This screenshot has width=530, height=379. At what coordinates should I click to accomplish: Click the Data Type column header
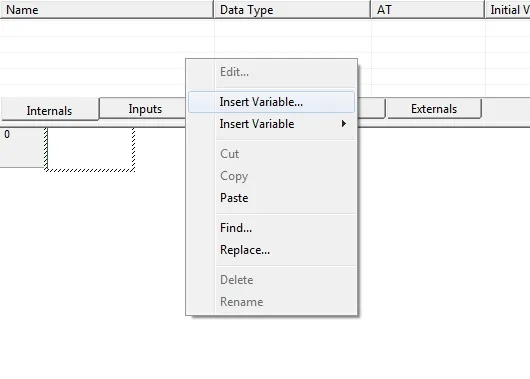pyautogui.click(x=292, y=9)
